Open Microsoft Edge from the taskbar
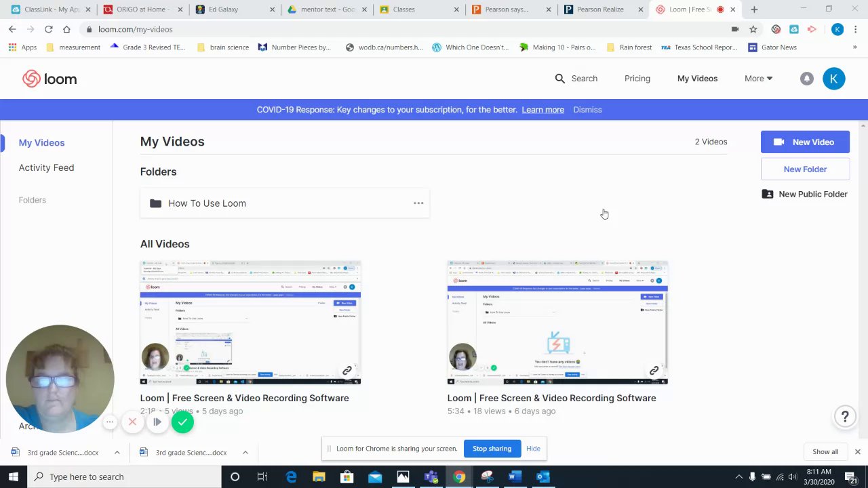This screenshot has height=488, width=868. [292, 476]
